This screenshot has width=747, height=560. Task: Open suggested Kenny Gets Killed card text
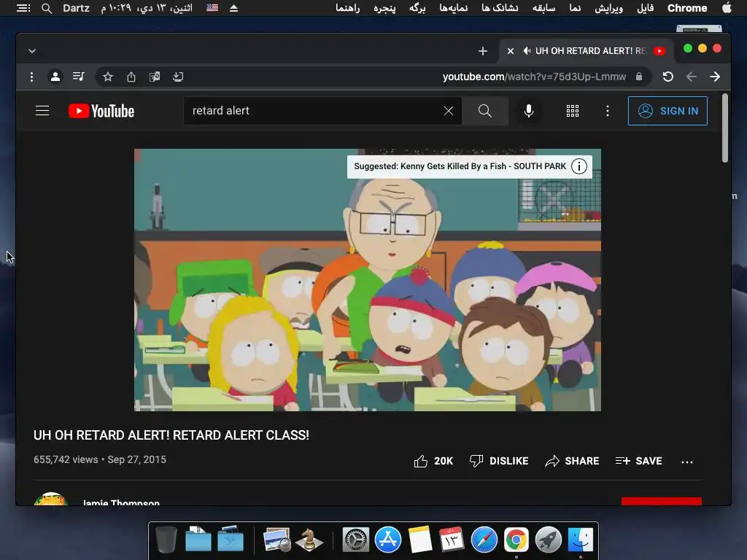coord(460,166)
